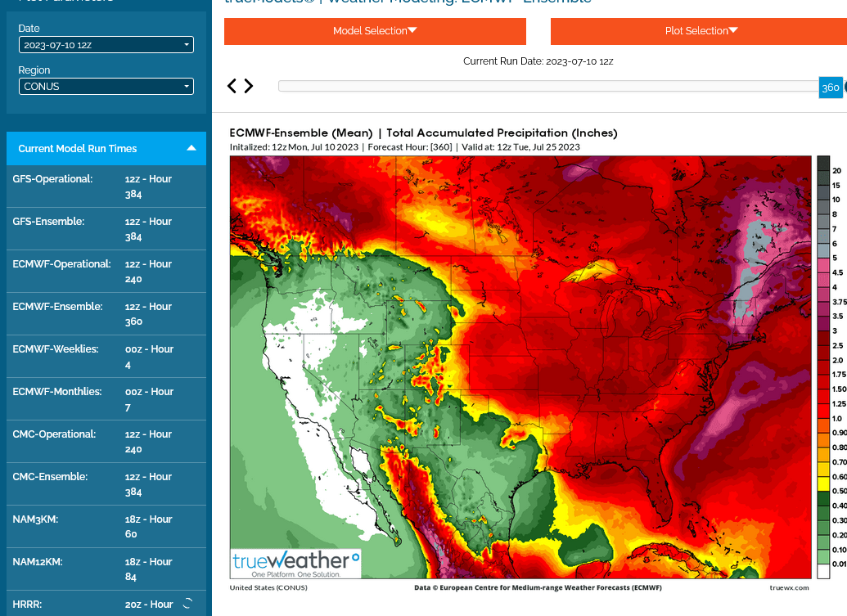Screen dimensions: 847x616
Task: Select the GFS-Operational model run row
Action: (x=106, y=187)
